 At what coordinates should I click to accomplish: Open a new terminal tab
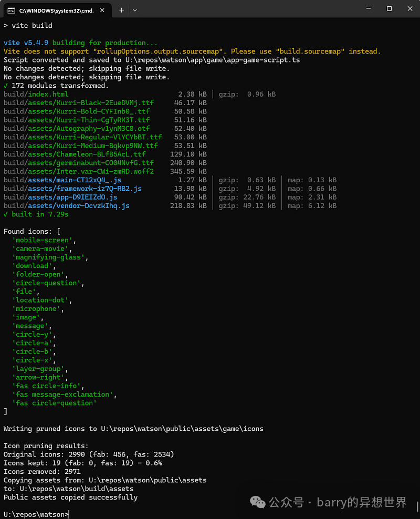click(121, 10)
